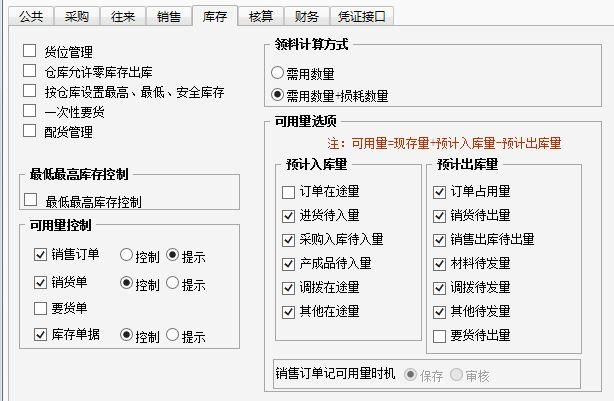Uncheck the 其他待发量 checkbox
614x401 pixels.
[x=439, y=312]
